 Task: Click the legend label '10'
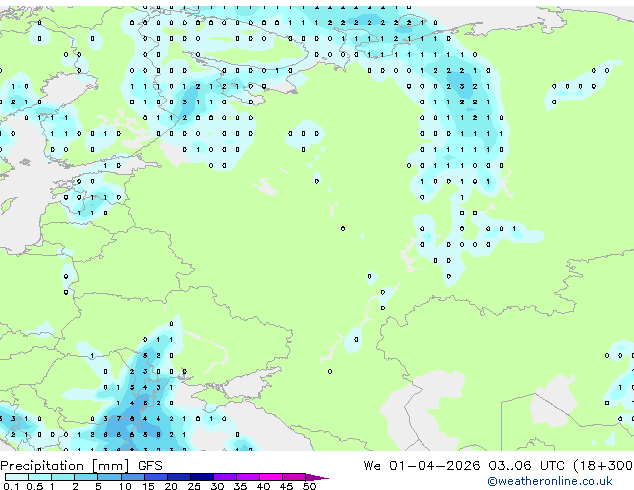coord(125,486)
